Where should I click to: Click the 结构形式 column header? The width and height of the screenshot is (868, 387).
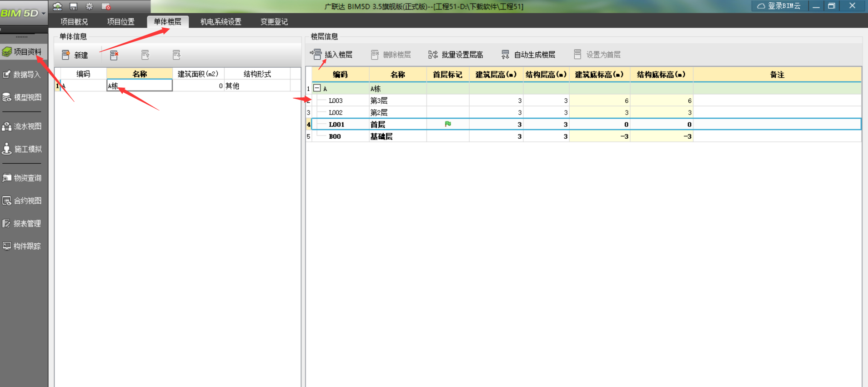257,74
